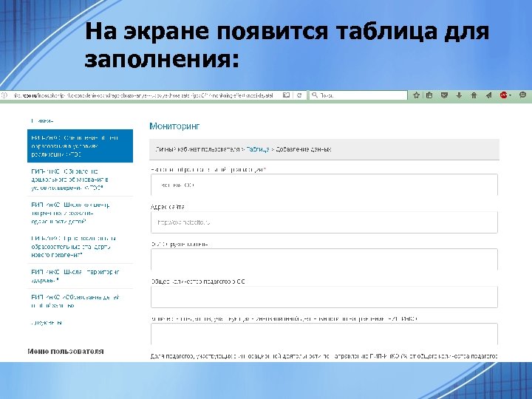Open РИП-ИнКО дошкольного образования sidebar item

(80, 180)
